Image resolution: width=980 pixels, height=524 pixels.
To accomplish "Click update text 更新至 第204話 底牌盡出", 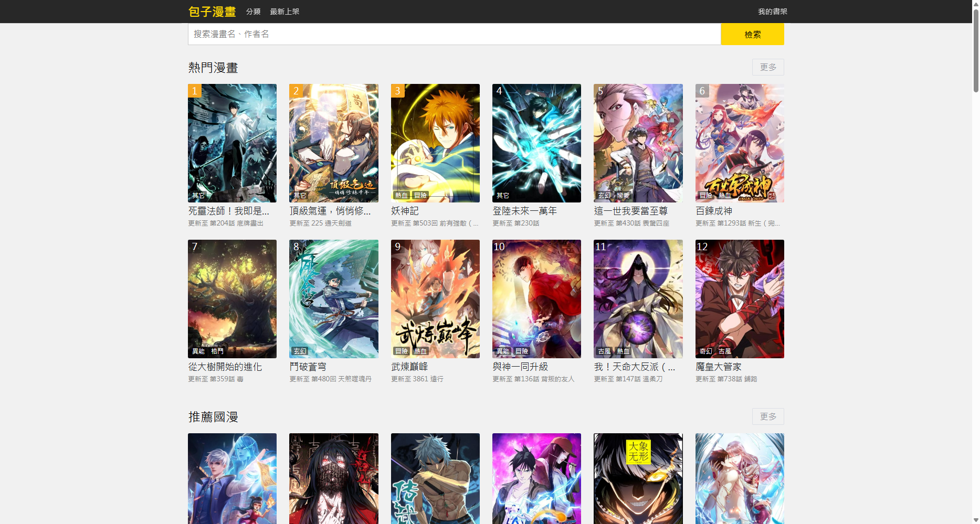I will point(226,223).
